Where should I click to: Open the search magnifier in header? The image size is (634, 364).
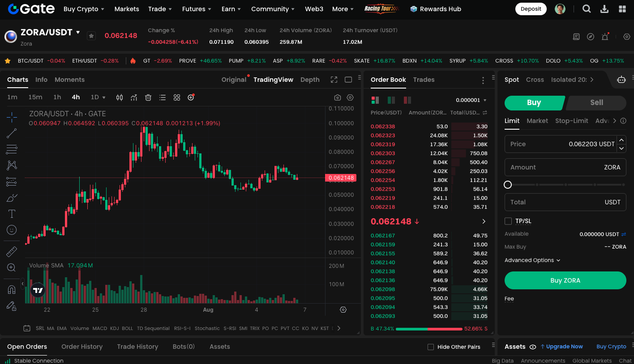[587, 9]
